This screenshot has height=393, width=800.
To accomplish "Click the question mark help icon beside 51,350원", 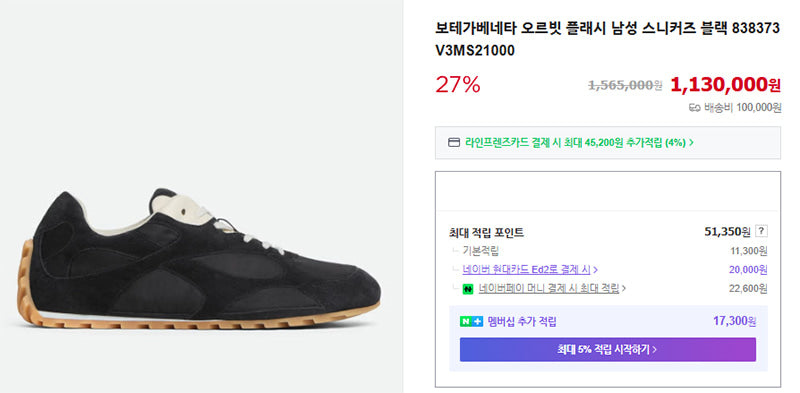I will (x=761, y=232).
